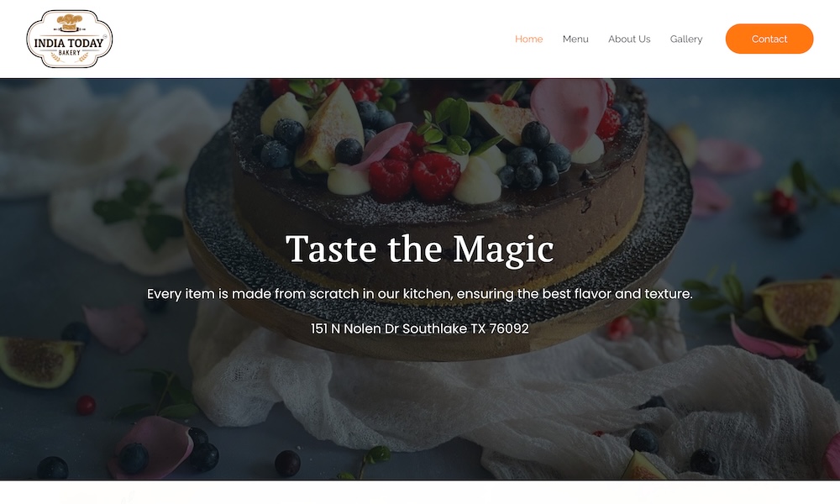The width and height of the screenshot is (840, 504).
Task: Open the Menu page
Action: [575, 39]
